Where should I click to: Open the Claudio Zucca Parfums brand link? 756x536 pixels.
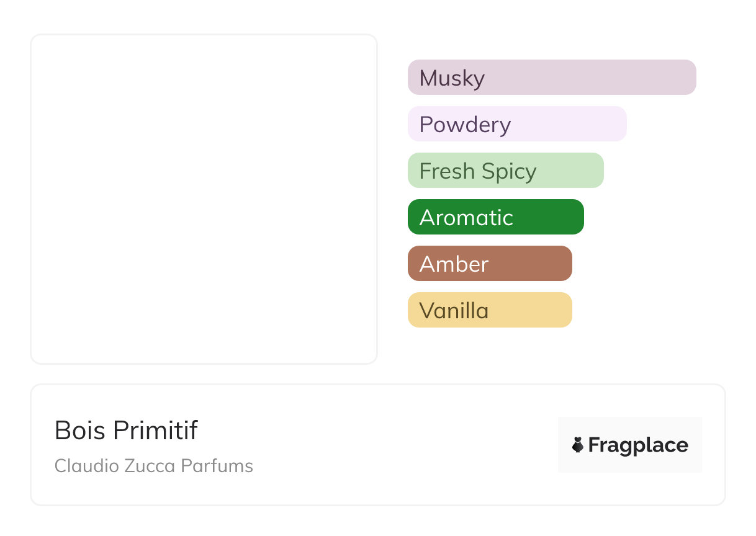click(x=153, y=466)
